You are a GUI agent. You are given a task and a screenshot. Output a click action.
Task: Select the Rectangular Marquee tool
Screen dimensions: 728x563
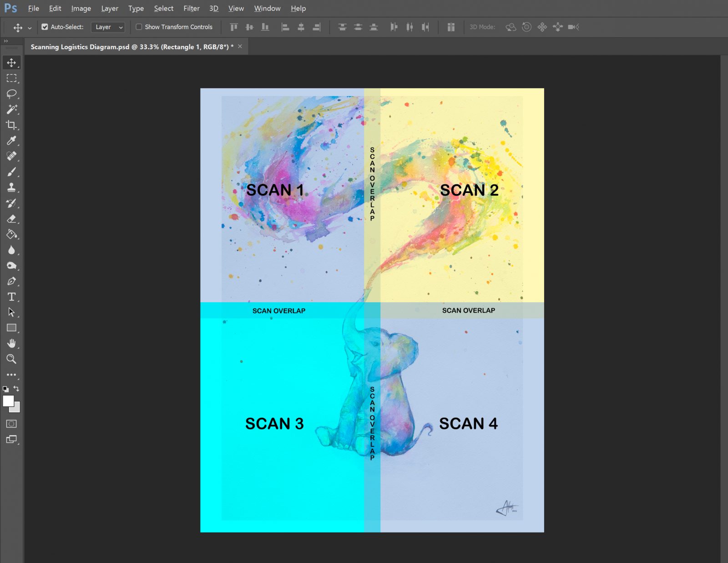coord(11,78)
